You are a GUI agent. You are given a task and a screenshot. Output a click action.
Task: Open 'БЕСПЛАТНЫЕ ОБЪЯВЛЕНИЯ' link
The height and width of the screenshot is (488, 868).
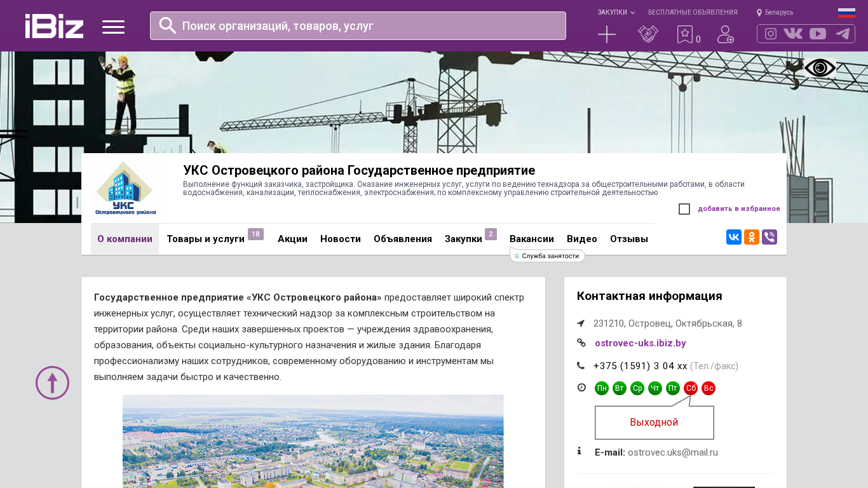[693, 12]
